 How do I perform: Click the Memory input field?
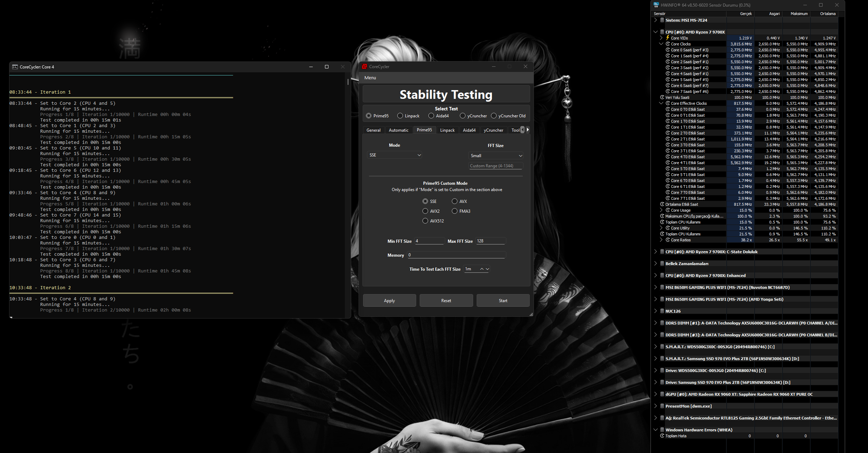pos(456,255)
